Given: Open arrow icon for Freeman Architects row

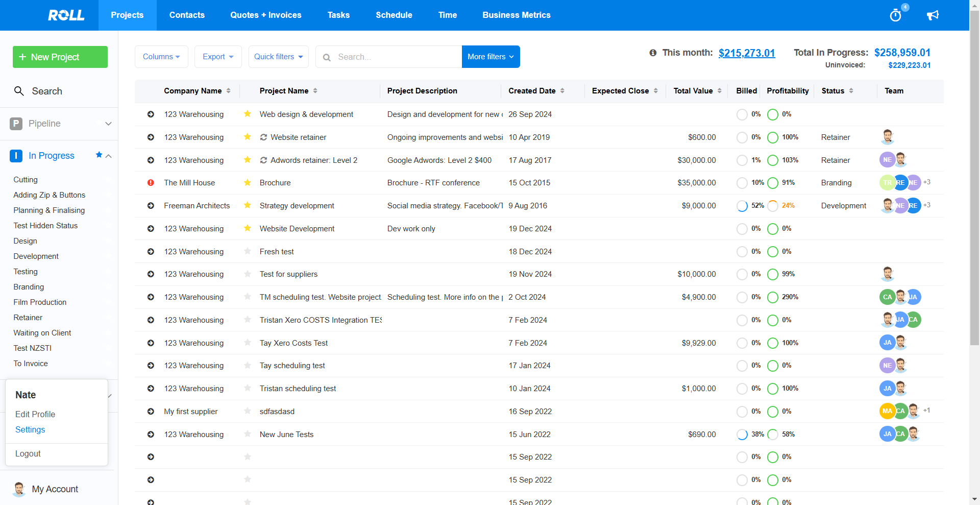Looking at the screenshot, I should point(151,206).
